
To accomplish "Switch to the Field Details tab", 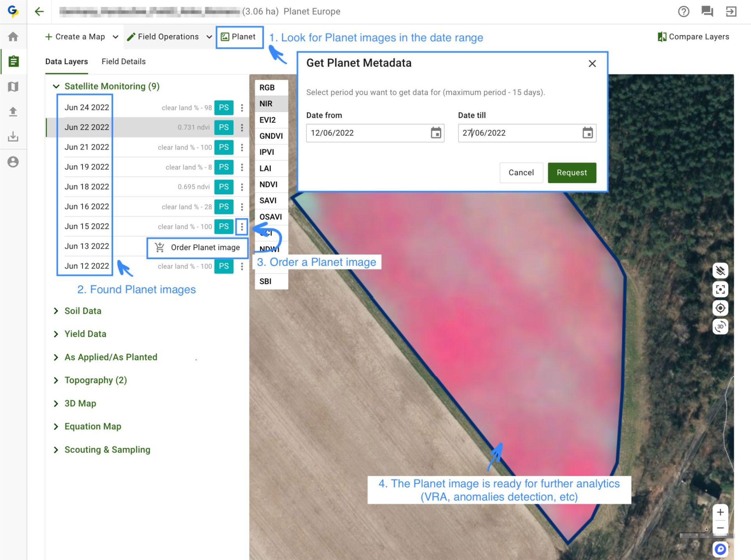I will [123, 61].
